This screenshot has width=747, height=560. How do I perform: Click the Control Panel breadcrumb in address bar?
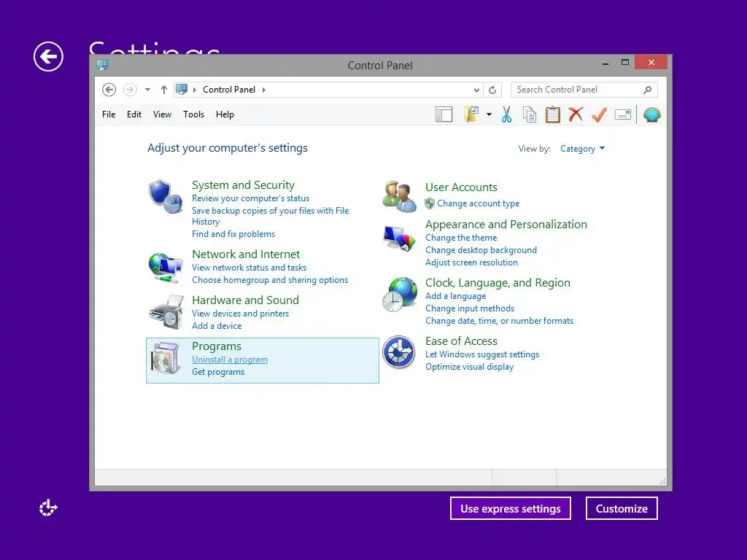229,90
